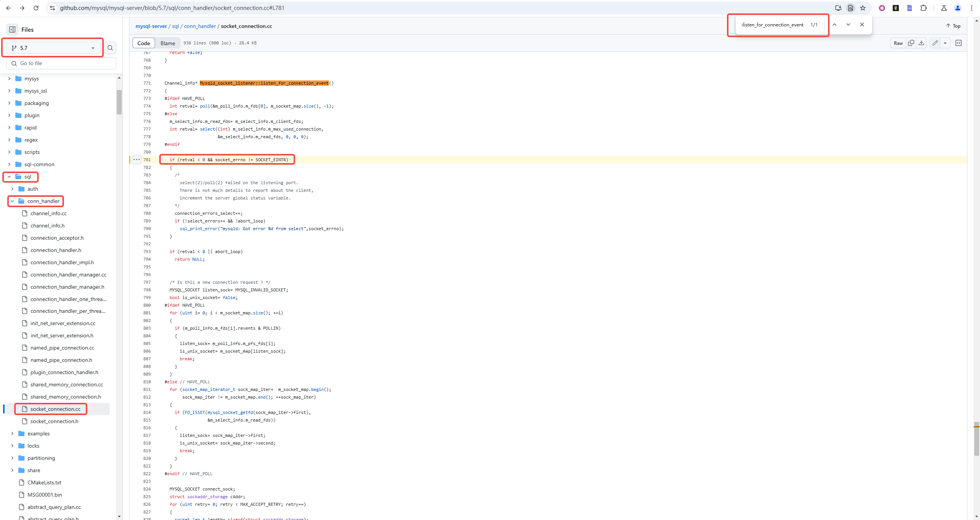Bookmark this page with star icon
980x520 pixels.
point(863,8)
